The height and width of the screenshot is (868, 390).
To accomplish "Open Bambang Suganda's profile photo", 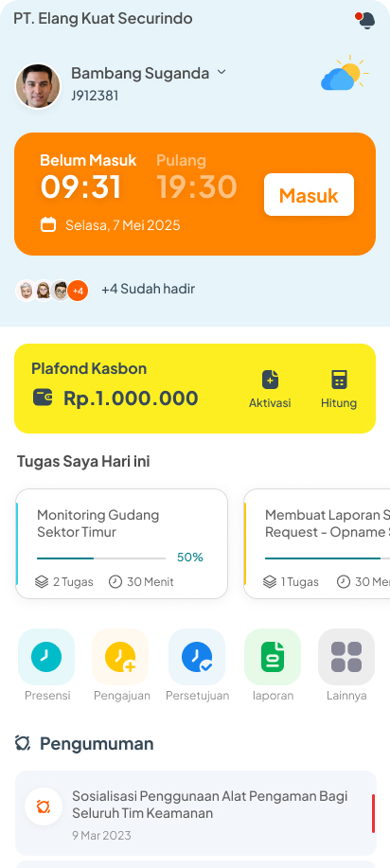I will (x=38, y=86).
